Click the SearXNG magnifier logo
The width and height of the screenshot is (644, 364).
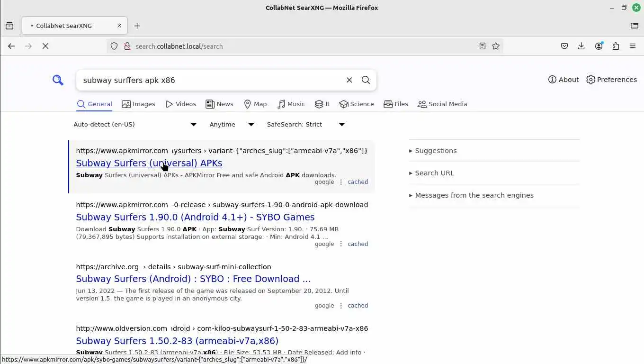point(58,80)
